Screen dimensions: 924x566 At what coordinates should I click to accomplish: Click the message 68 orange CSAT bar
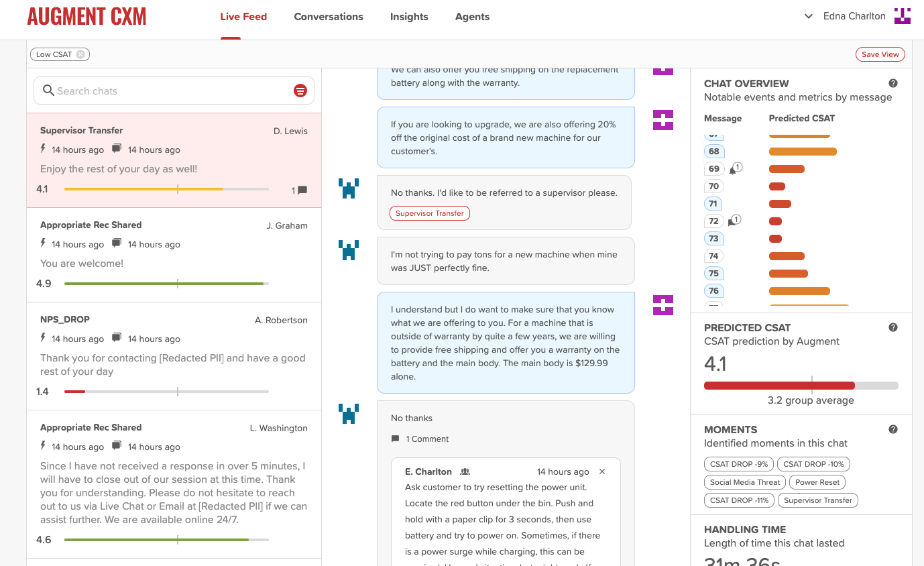tap(803, 152)
